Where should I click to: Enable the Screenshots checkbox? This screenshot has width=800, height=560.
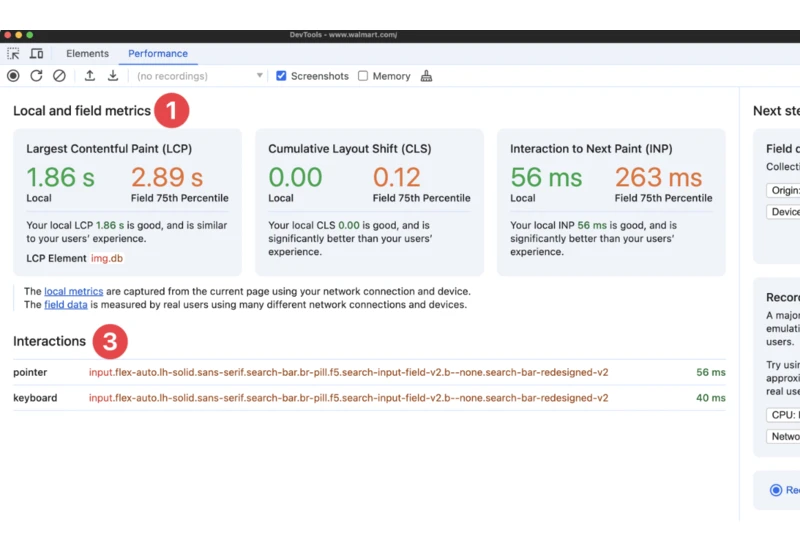tap(281, 76)
